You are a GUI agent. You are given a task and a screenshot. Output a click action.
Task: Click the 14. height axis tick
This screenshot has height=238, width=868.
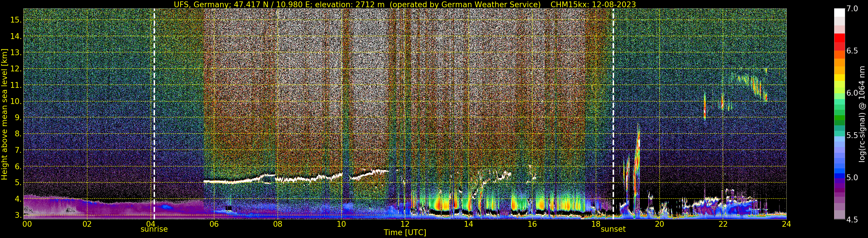point(16,36)
